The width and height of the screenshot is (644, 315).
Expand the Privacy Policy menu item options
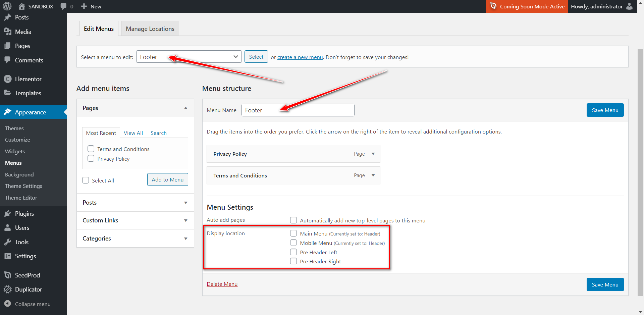373,154
